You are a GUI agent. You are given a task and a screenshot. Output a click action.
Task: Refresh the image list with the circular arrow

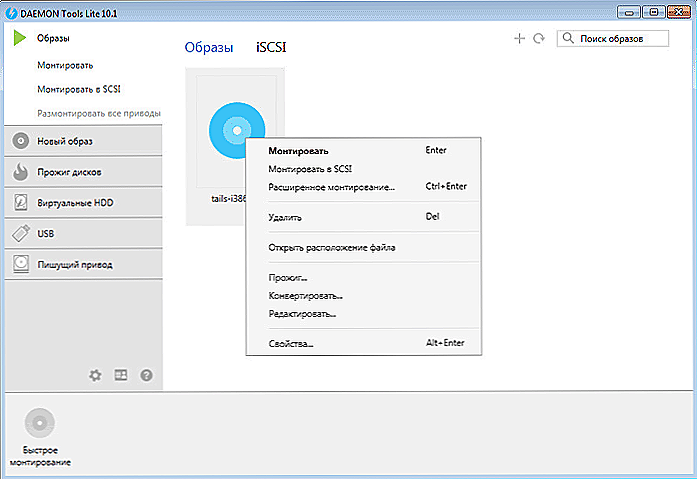coord(539,39)
